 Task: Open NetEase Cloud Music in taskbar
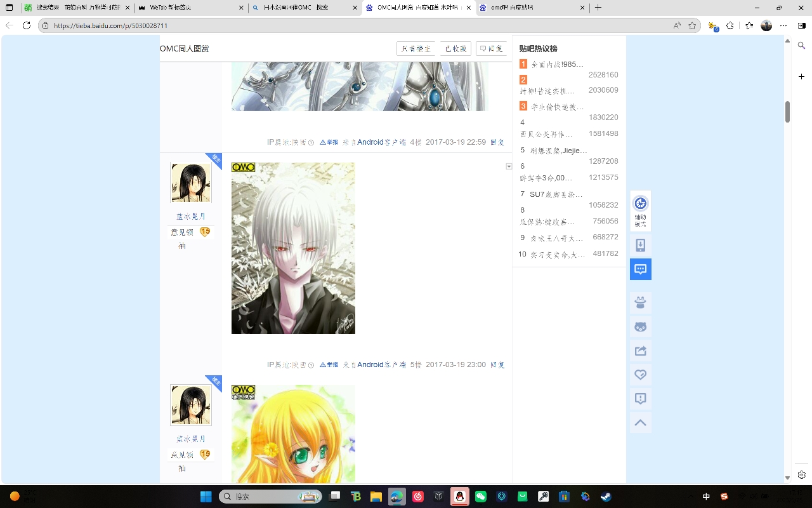[417, 496]
